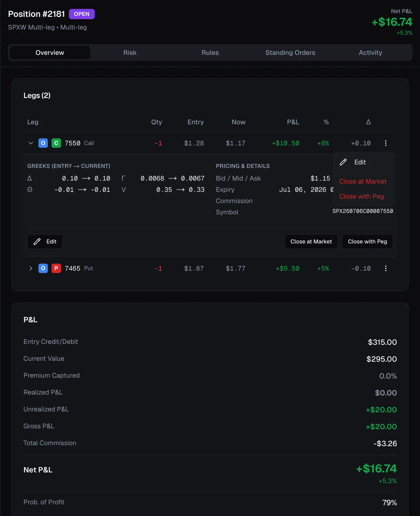The height and width of the screenshot is (516, 420).
Task: Open the 7550 Call leg kebab menu
Action: click(x=386, y=143)
